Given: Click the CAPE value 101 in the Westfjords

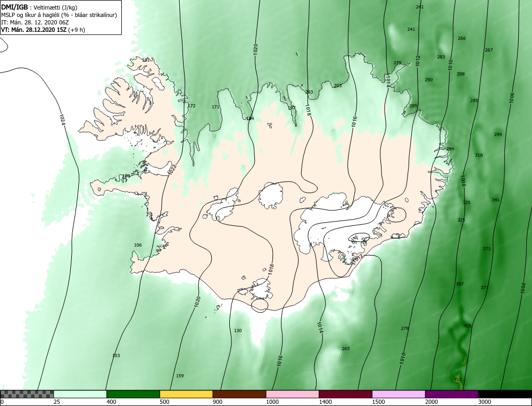Looking at the screenshot, I should click(x=146, y=61).
